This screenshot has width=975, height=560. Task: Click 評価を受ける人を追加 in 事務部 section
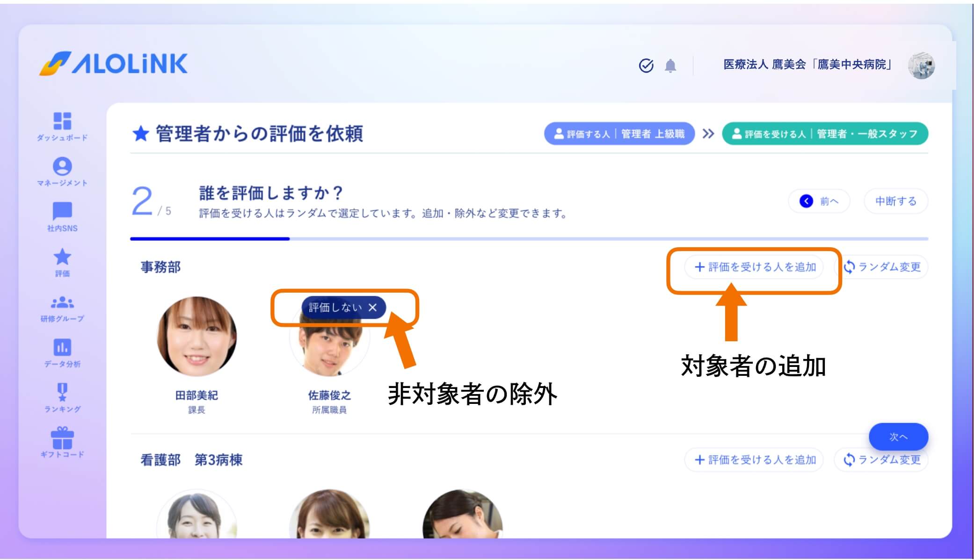tap(754, 267)
